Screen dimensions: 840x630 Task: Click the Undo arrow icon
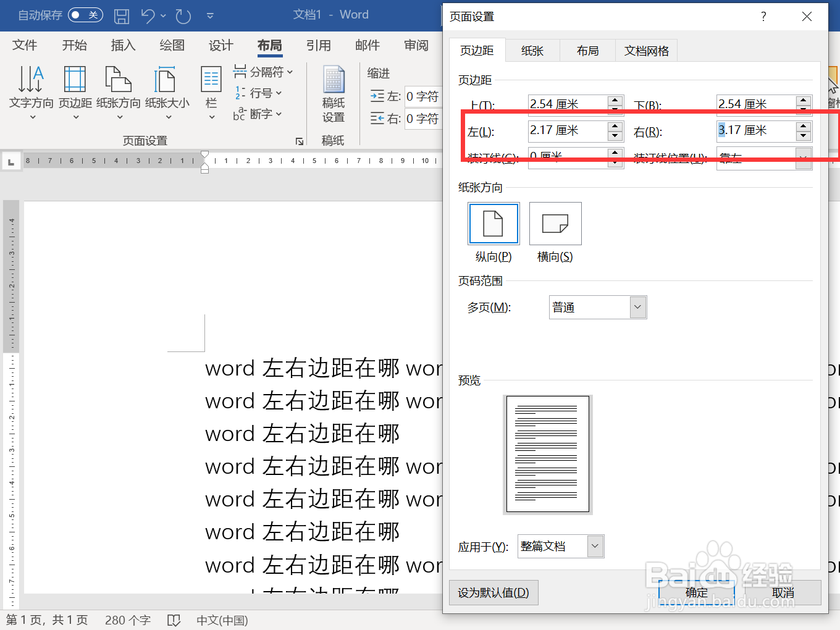(148, 15)
